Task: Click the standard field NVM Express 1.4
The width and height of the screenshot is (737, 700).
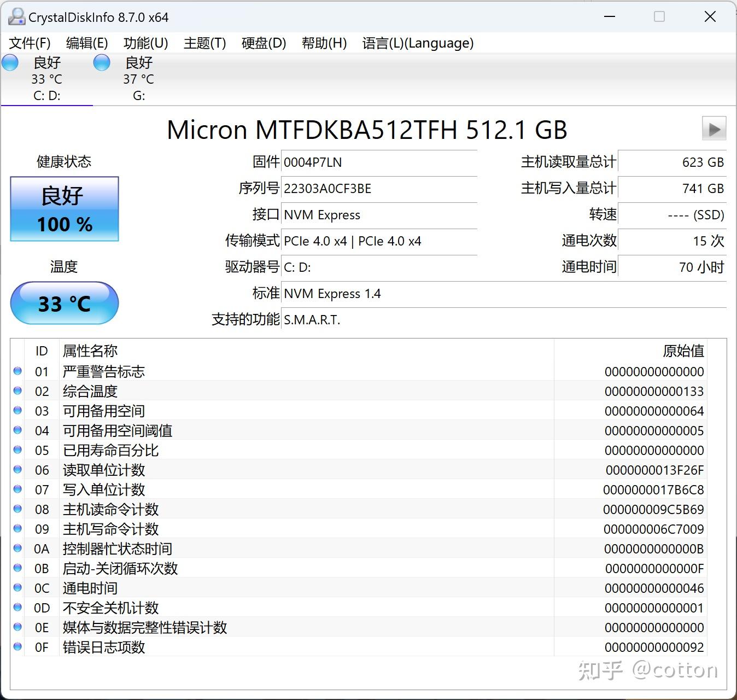Action: tap(504, 294)
